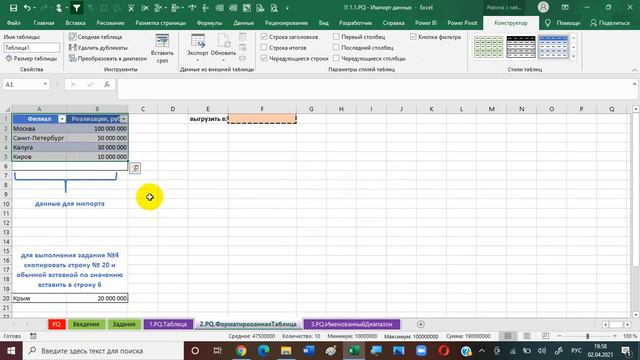
Task: Open the Файл menu
Action: pos(13,23)
